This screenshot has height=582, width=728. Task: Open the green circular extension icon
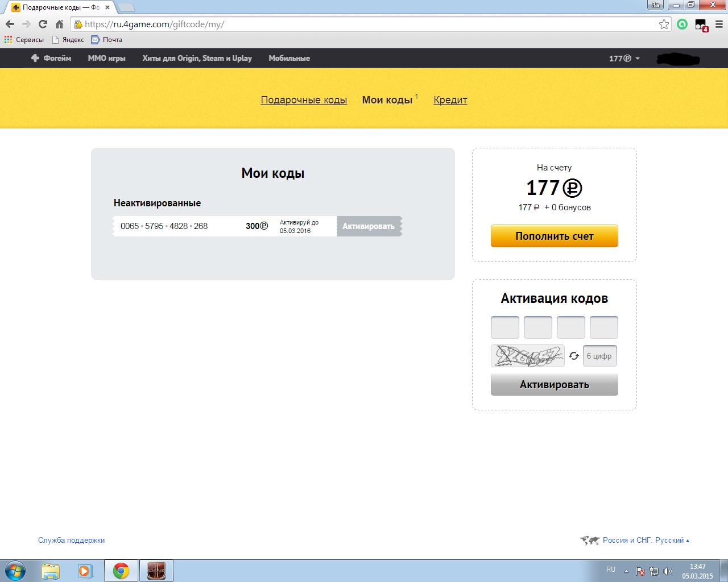682,24
